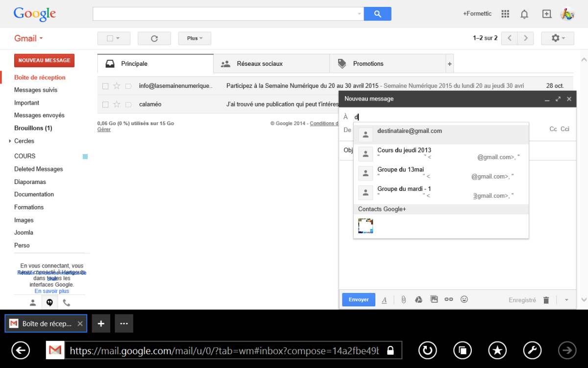The width and height of the screenshot is (588, 368).
Task: Open the En savoir plus link
Action: [51, 291]
